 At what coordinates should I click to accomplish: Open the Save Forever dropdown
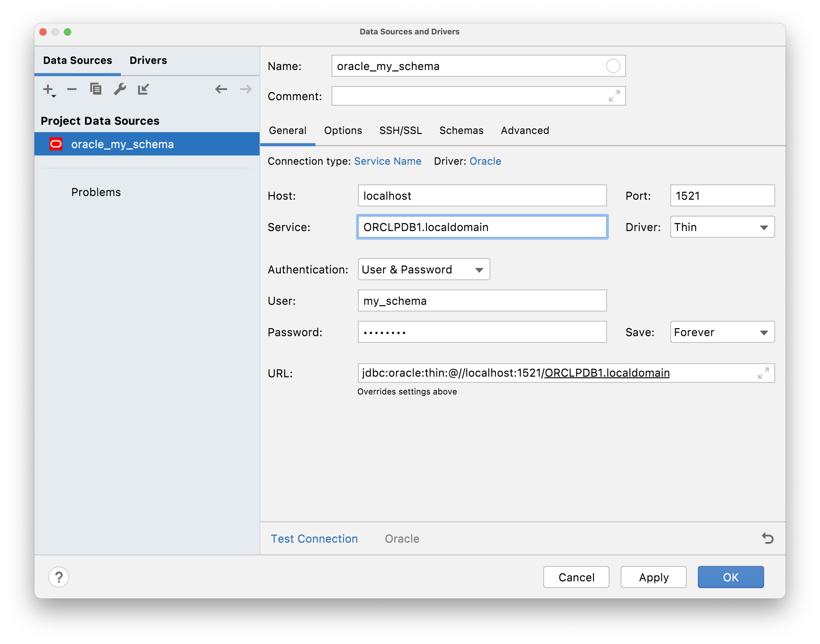[x=722, y=332]
